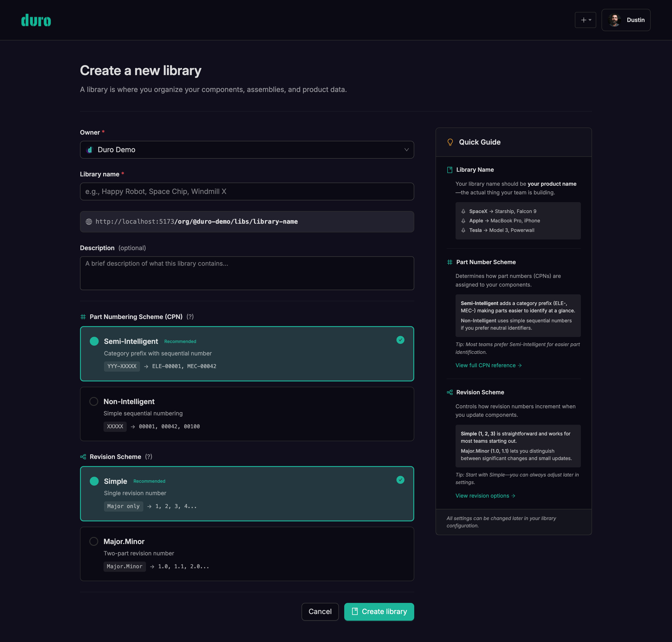Click the globe icon beside the URL
The height and width of the screenshot is (642, 672).
tap(89, 221)
